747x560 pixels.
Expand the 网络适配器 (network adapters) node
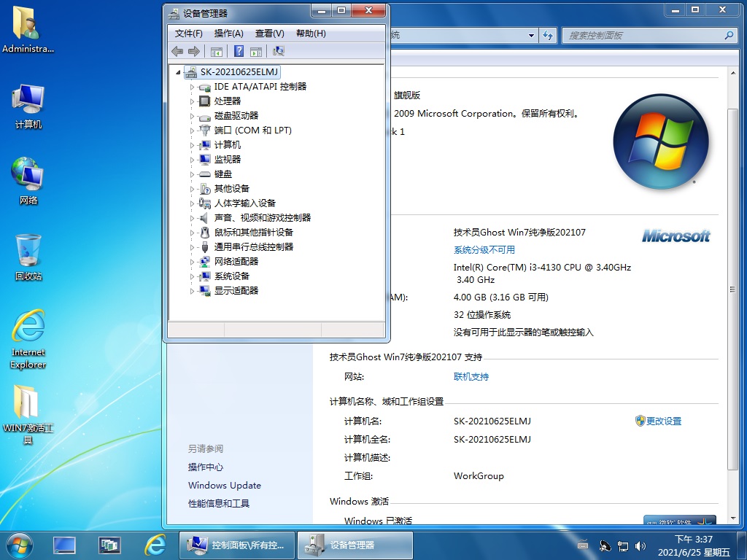click(x=193, y=262)
